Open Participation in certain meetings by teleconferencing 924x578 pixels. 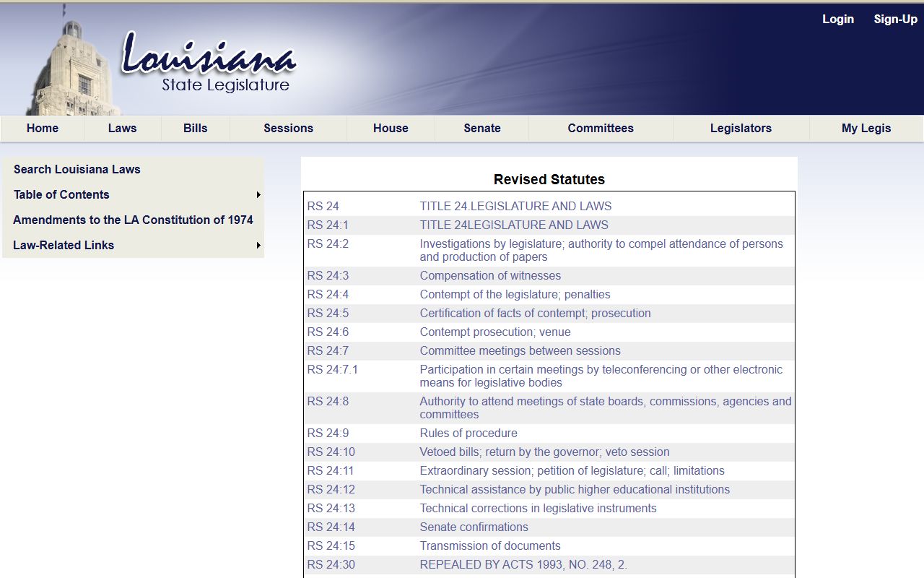[601, 376]
